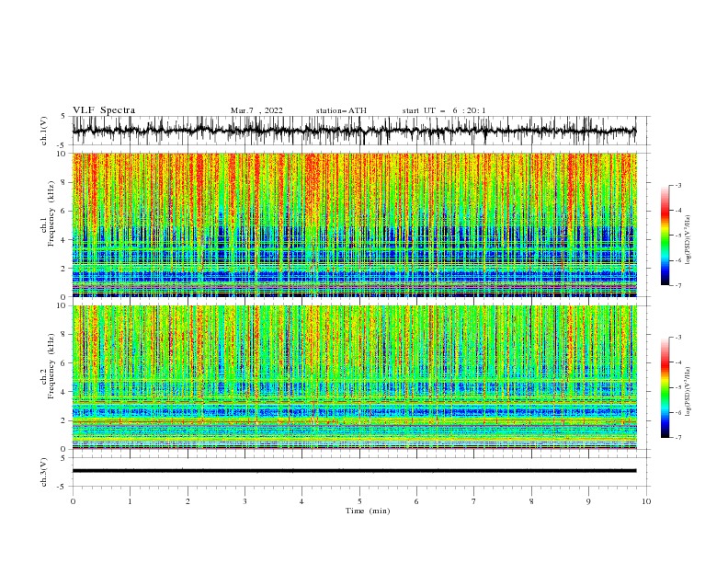
Task: Click the "-7" tick on ch.2 color bar
Action: (678, 438)
